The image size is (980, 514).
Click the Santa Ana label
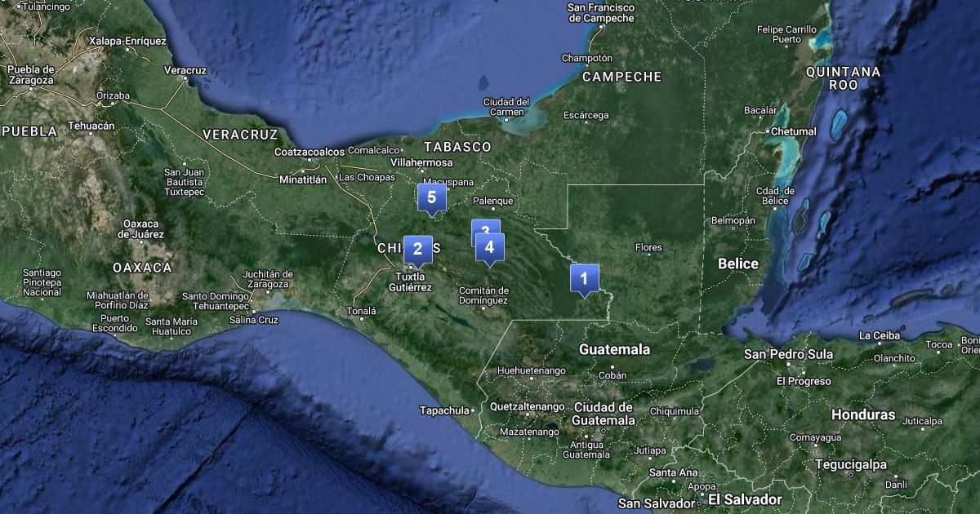[674, 473]
